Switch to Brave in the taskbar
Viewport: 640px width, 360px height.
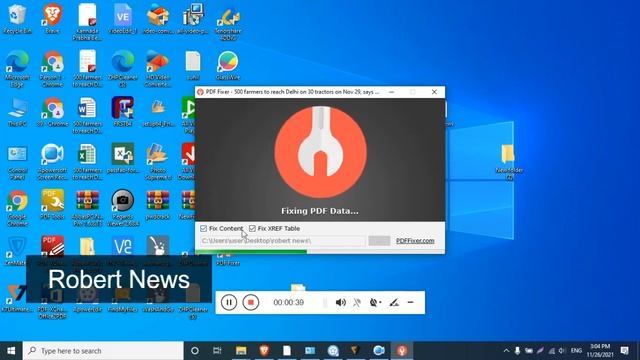click(264, 351)
